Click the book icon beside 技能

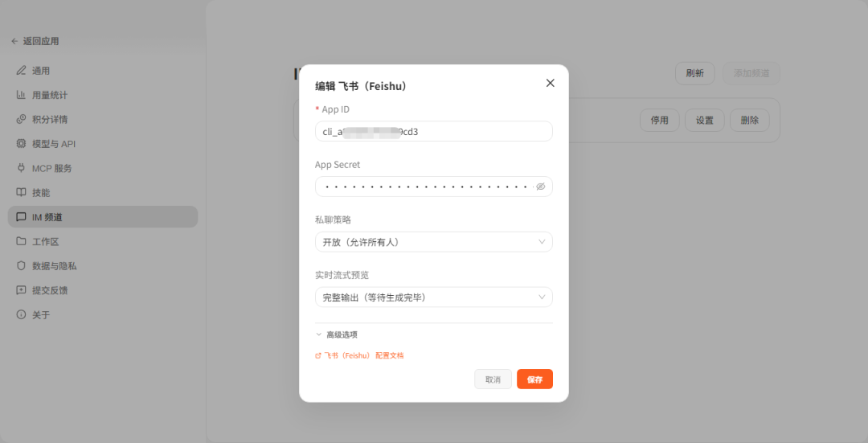click(x=21, y=192)
